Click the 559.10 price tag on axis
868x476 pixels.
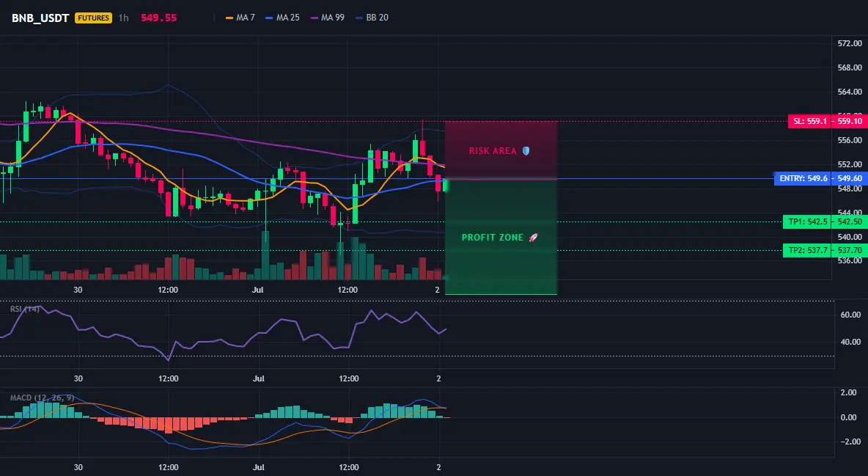click(x=850, y=121)
